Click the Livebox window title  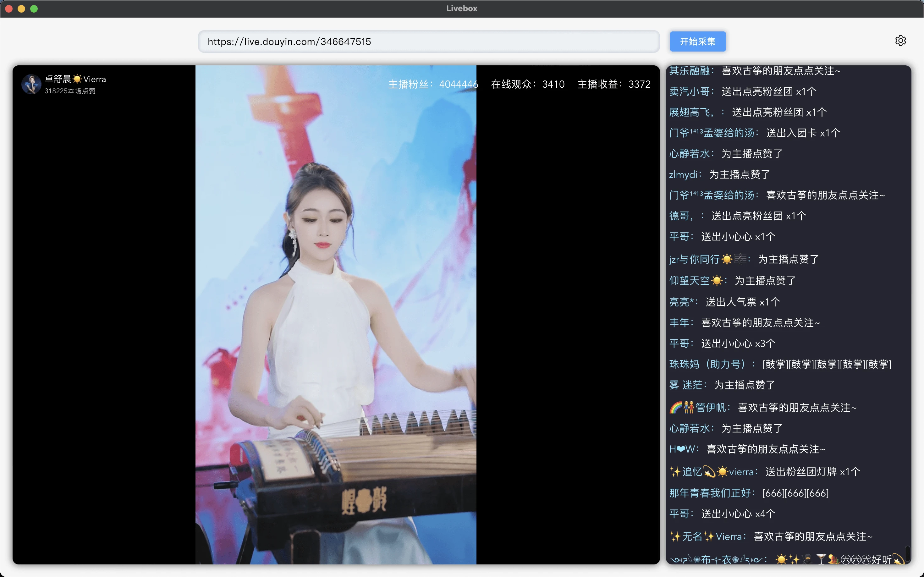point(462,8)
